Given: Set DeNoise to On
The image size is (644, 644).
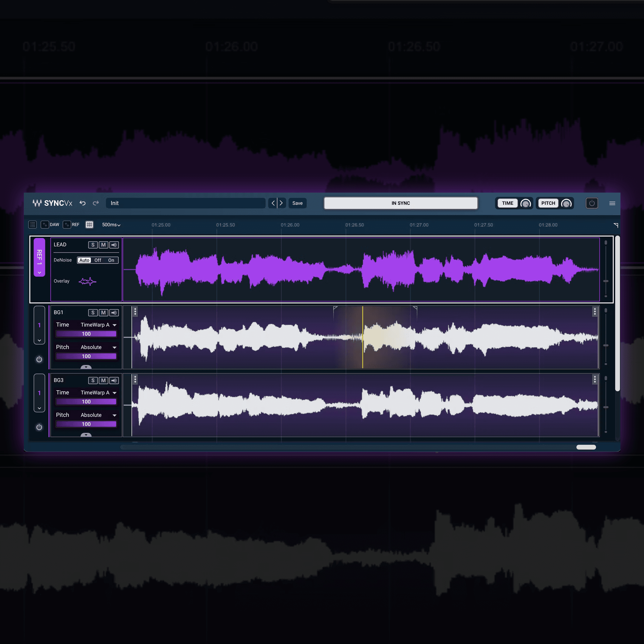Looking at the screenshot, I should [111, 260].
